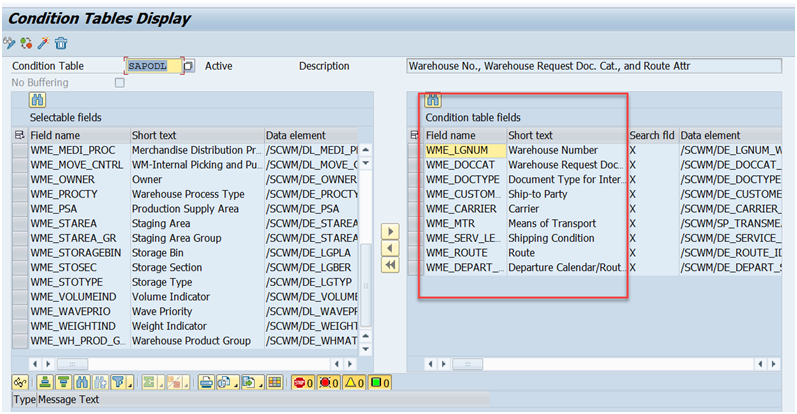
Task: Click the magic wand generate icon
Action: 43,43
